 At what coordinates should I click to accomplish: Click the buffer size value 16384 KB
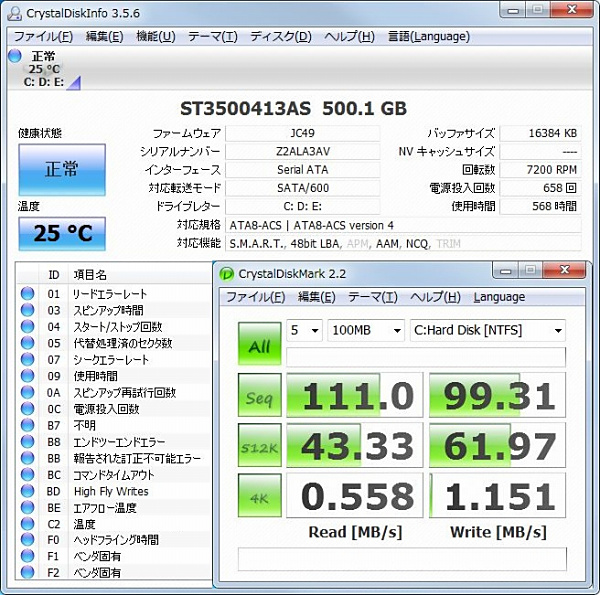541,133
